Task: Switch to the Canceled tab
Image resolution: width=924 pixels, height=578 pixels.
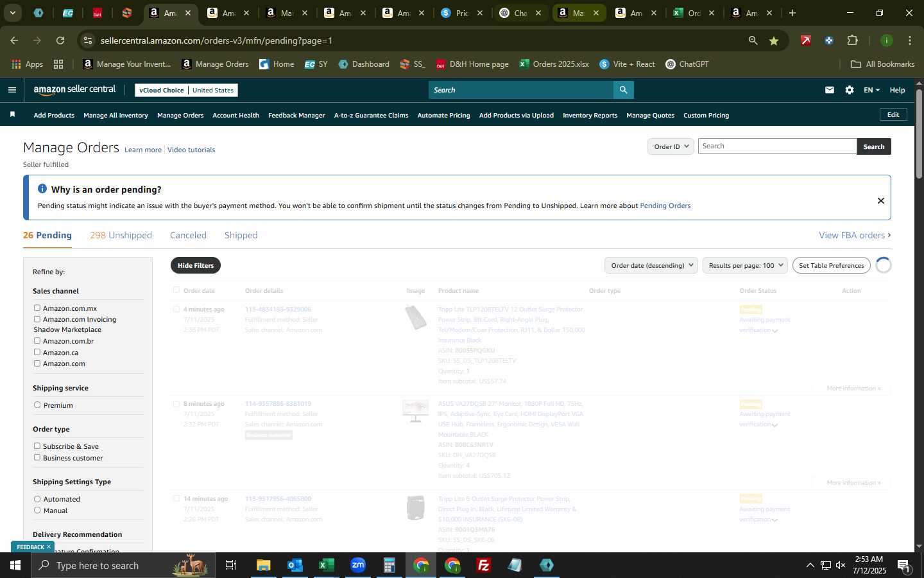Action: [188, 235]
